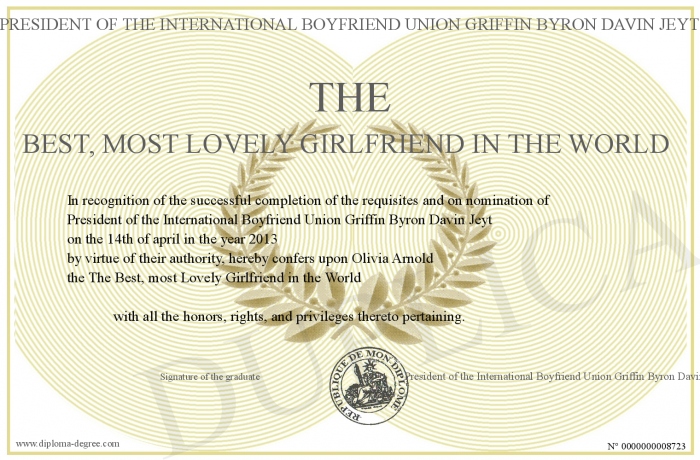
Task: Click 'BEST, MOST LOVELY GIRLFRIEND IN THE WORLD' heading
Action: point(346,144)
